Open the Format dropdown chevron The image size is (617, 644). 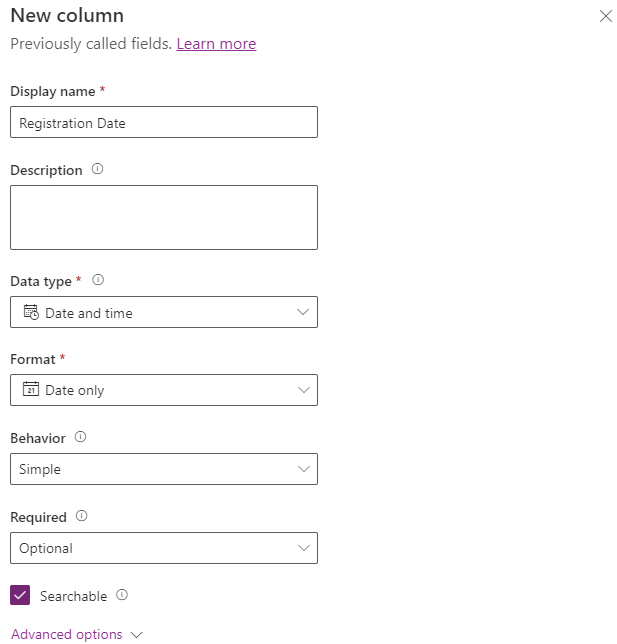click(304, 390)
